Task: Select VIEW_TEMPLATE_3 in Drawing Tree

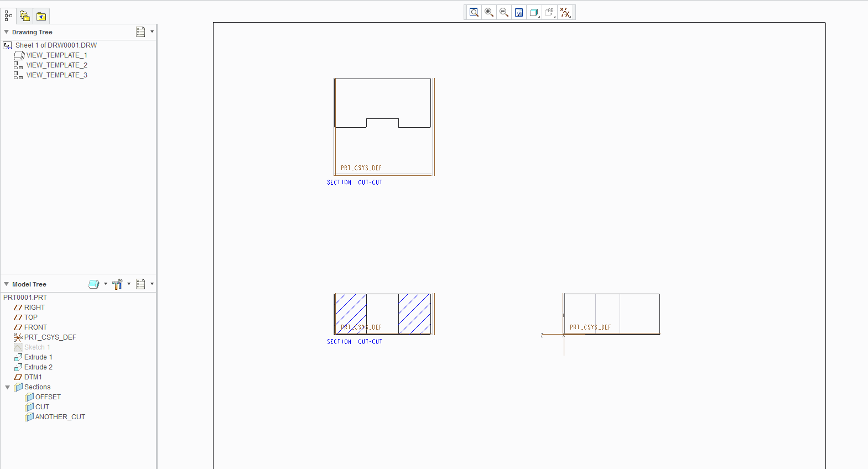Action: click(x=57, y=75)
